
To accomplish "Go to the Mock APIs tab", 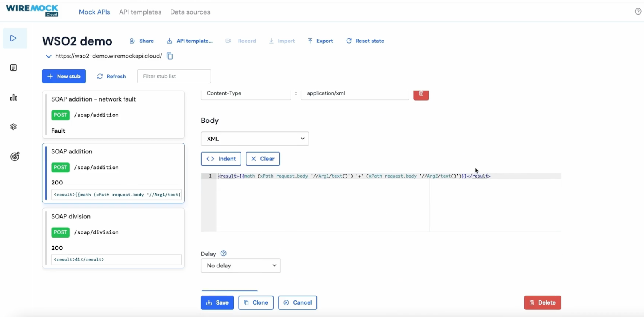I will point(95,12).
